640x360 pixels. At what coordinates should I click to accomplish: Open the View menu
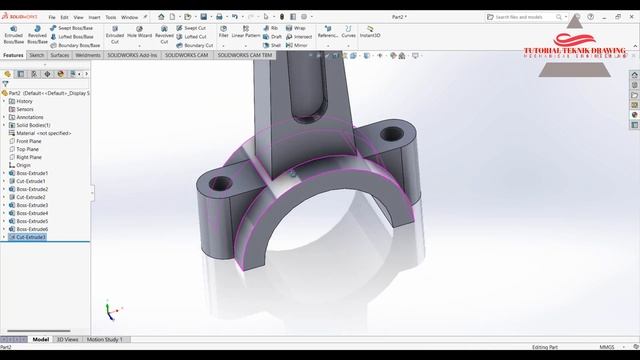pyautogui.click(x=78, y=17)
